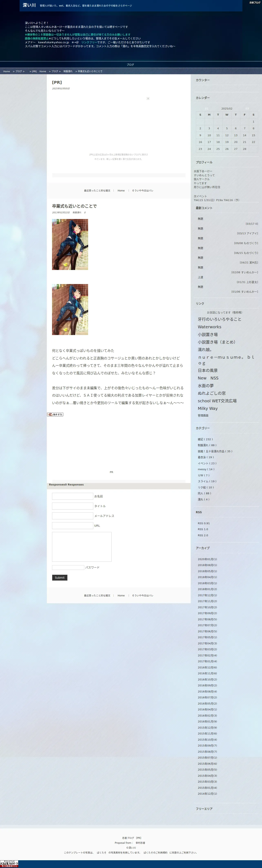Open the RSS 2.0 feed link
The height and width of the screenshot is (868, 262).
[203, 535]
